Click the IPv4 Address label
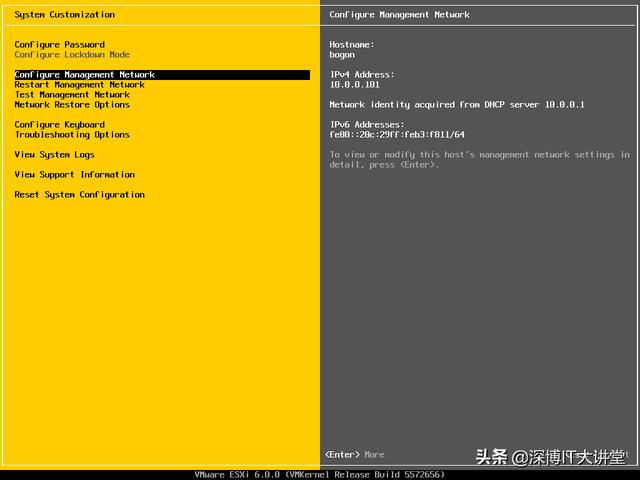640x480 pixels. pos(362,75)
